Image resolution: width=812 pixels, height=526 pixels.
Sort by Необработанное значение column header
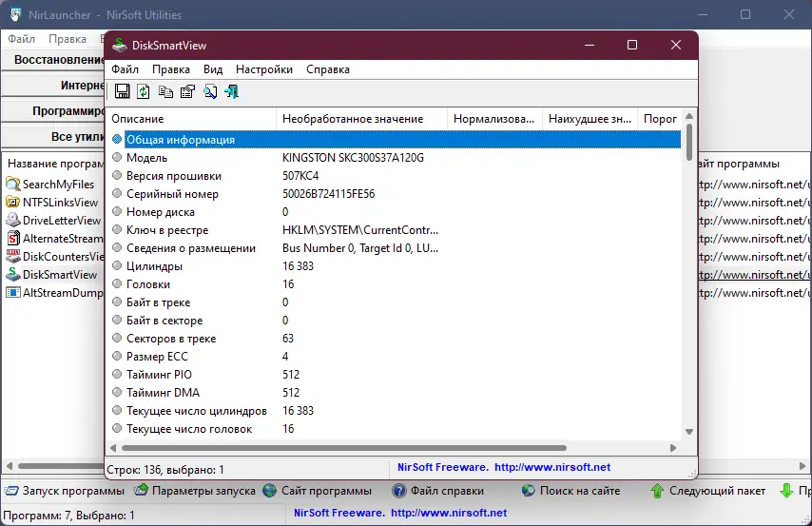coord(362,119)
